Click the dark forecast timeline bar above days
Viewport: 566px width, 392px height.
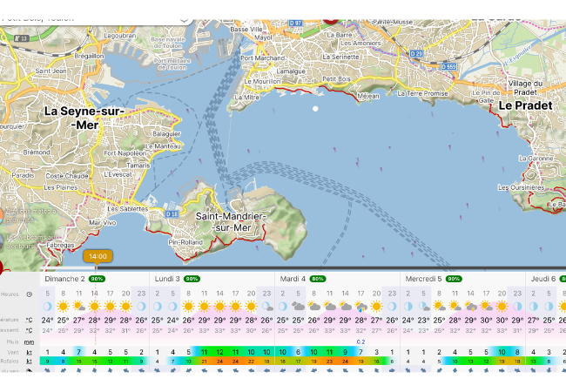[x=330, y=267]
